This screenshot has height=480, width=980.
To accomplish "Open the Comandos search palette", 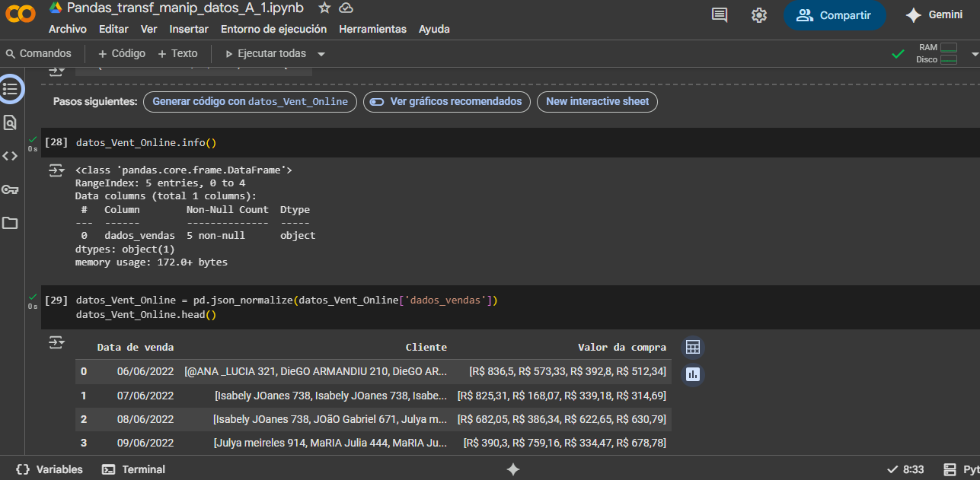I will tap(38, 53).
